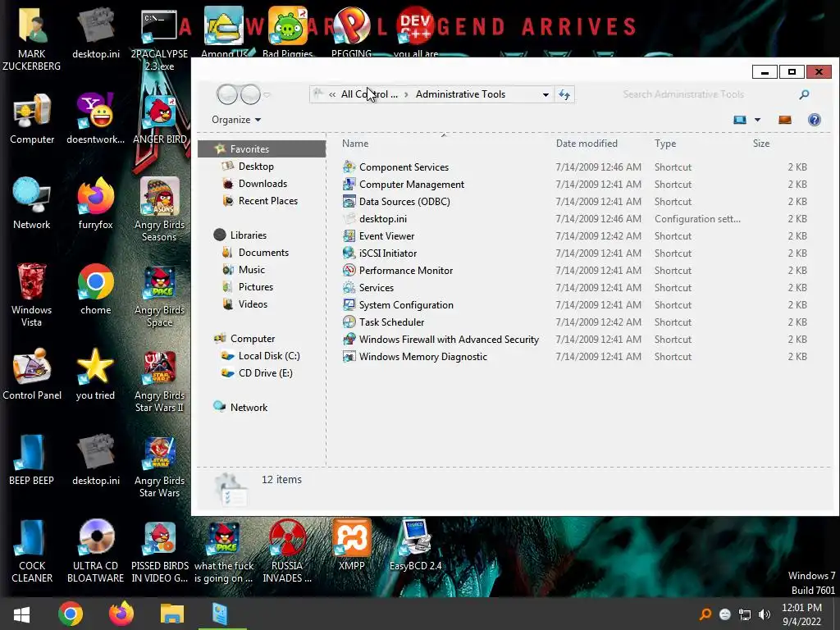Select the EasyBCD 2.4 desktop icon
Image resolution: width=840 pixels, height=630 pixels.
(415, 545)
